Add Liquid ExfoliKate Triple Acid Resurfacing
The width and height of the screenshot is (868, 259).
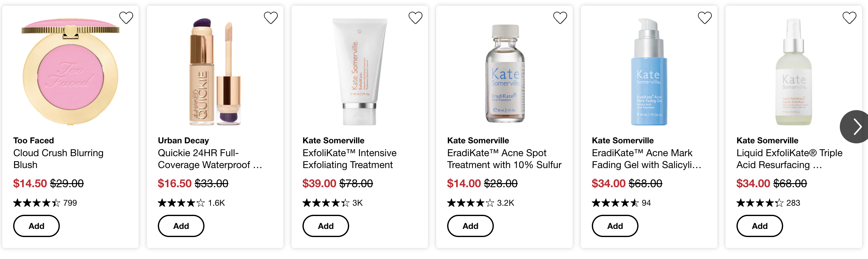click(760, 226)
